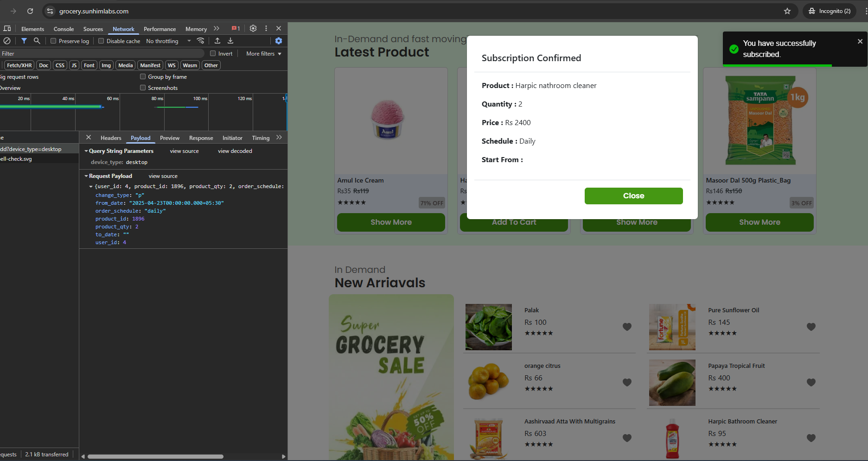
Task: Click the export HAR download icon
Action: coord(230,41)
